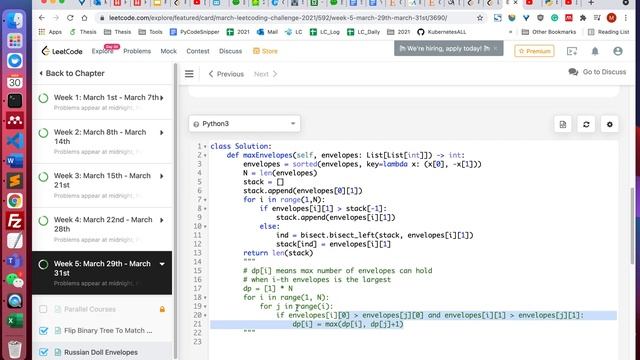Open the code notes document icon
The image size is (640, 360).
563,124
